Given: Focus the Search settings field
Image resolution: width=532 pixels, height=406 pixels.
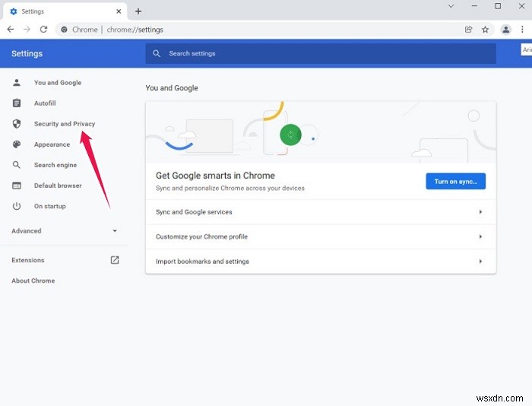Looking at the screenshot, I should [321, 54].
